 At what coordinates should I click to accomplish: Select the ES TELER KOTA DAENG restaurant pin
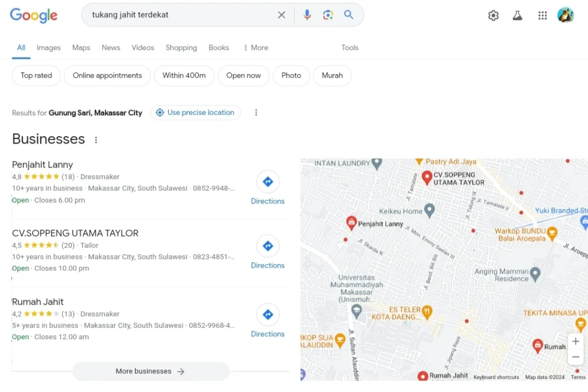[x=427, y=312]
